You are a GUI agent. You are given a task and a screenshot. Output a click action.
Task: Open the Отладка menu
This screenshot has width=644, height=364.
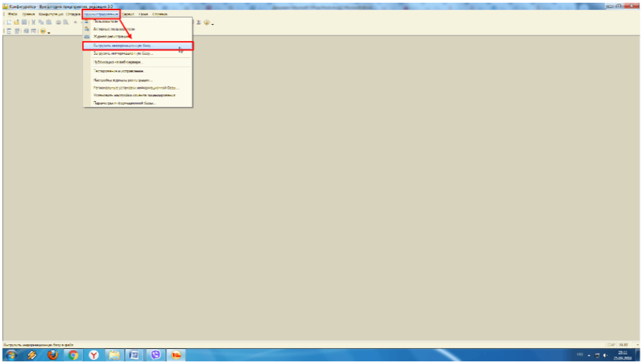tap(73, 14)
